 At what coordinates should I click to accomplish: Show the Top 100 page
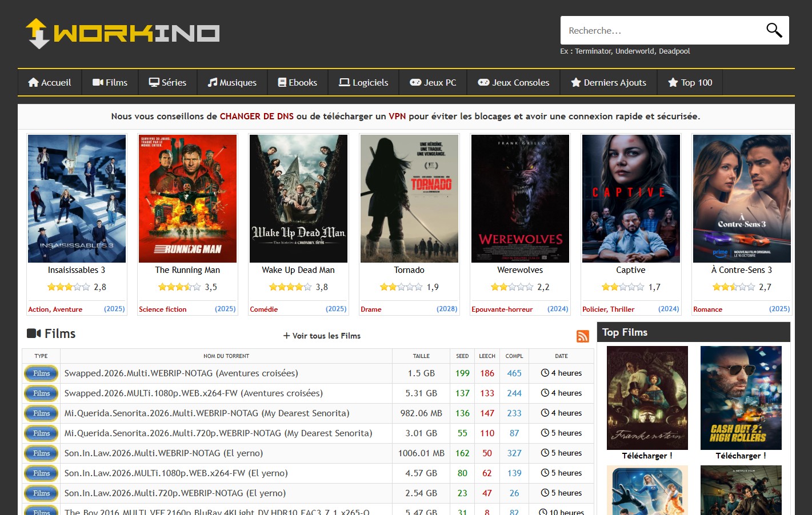690,82
